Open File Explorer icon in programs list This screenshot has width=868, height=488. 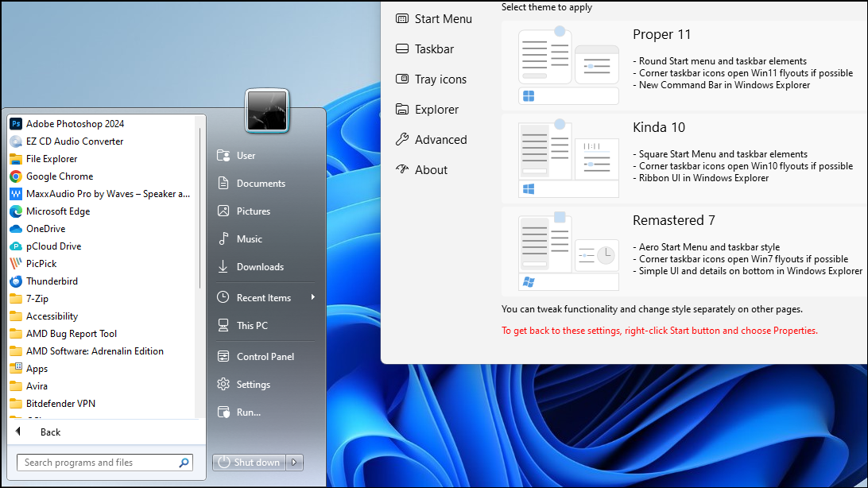[x=16, y=159]
